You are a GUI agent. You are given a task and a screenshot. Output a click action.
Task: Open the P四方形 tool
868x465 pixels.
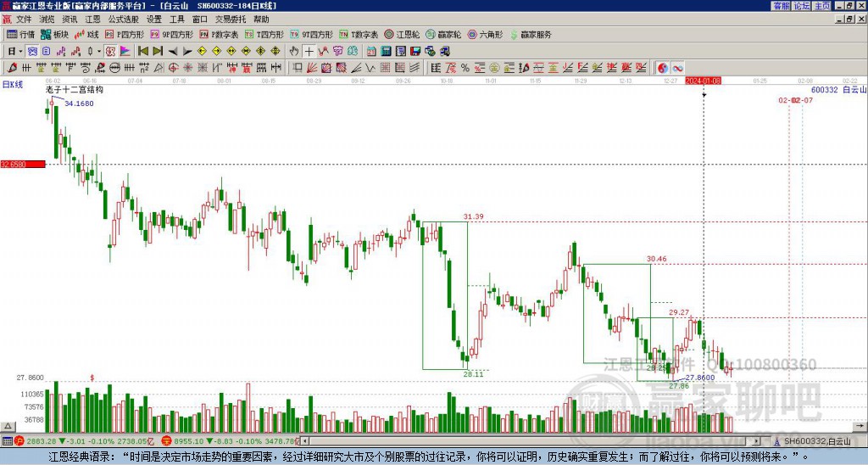(125, 34)
